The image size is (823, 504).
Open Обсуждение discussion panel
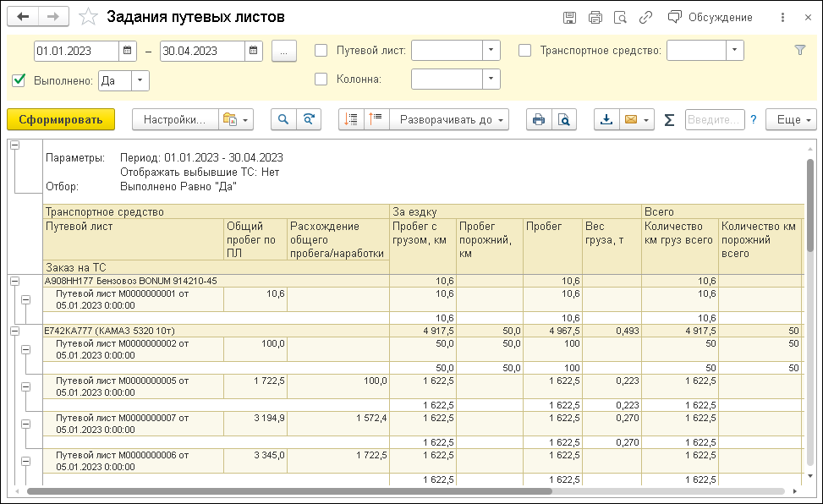click(711, 17)
